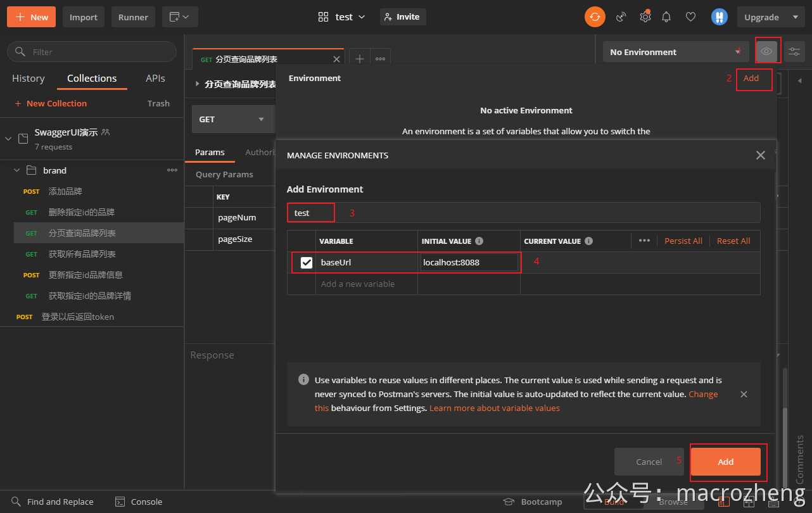The height and width of the screenshot is (513, 812).
Task: Open the Console from the status bar
Action: tap(139, 502)
